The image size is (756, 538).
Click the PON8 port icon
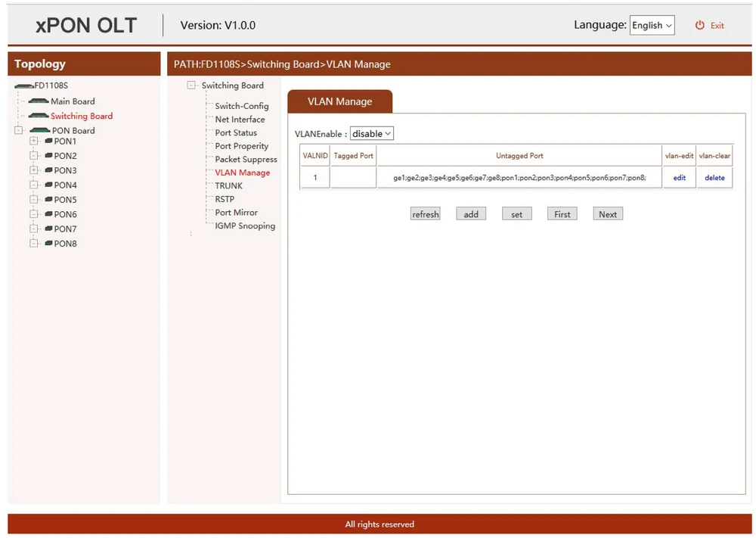[48, 244]
